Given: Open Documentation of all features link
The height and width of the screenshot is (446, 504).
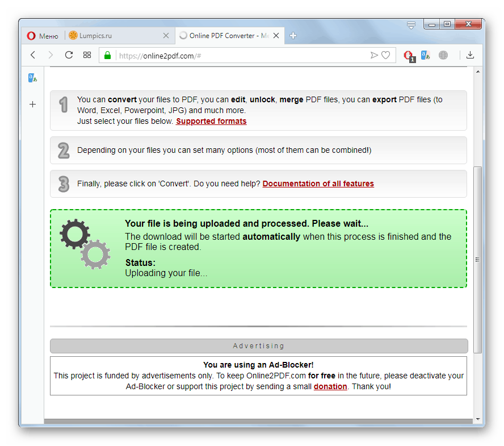Looking at the screenshot, I should tap(318, 184).
